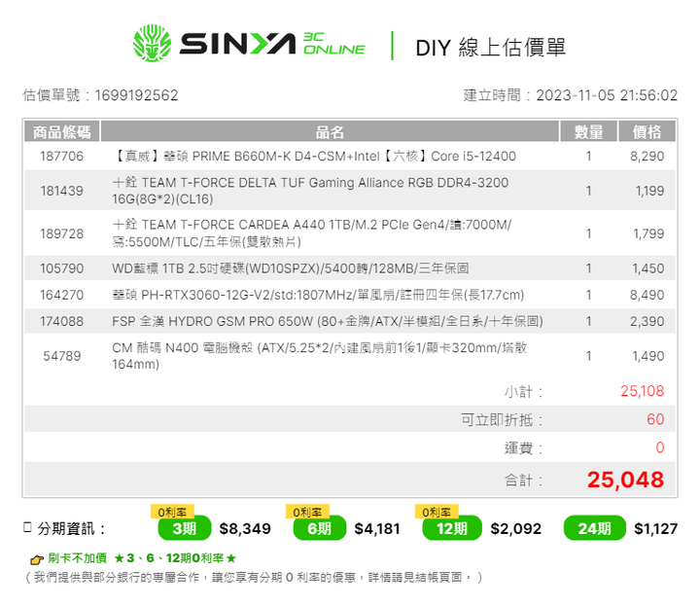This screenshot has width=700, height=606.
Task: Click price 1,450 of the WD row
Action: point(648,268)
